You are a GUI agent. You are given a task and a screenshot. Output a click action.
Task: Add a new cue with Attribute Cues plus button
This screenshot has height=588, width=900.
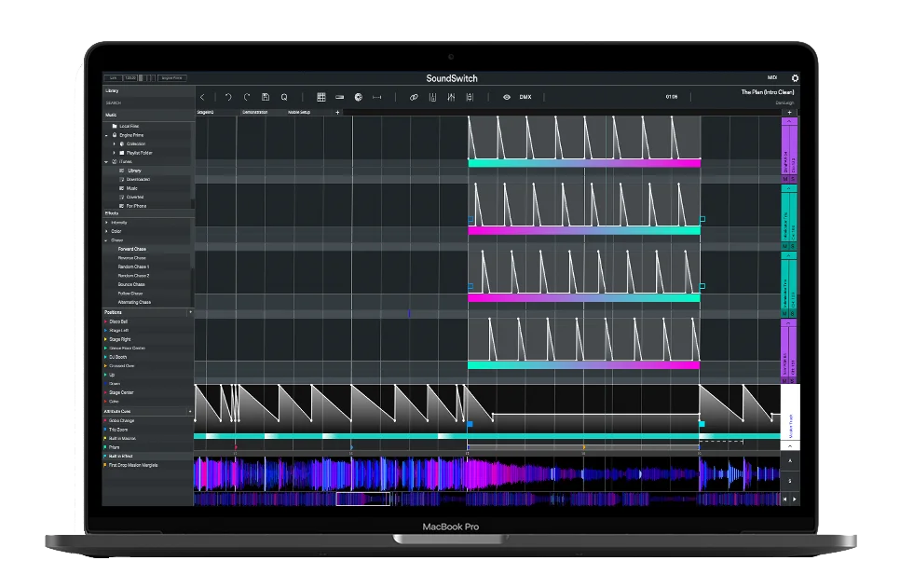tap(190, 411)
